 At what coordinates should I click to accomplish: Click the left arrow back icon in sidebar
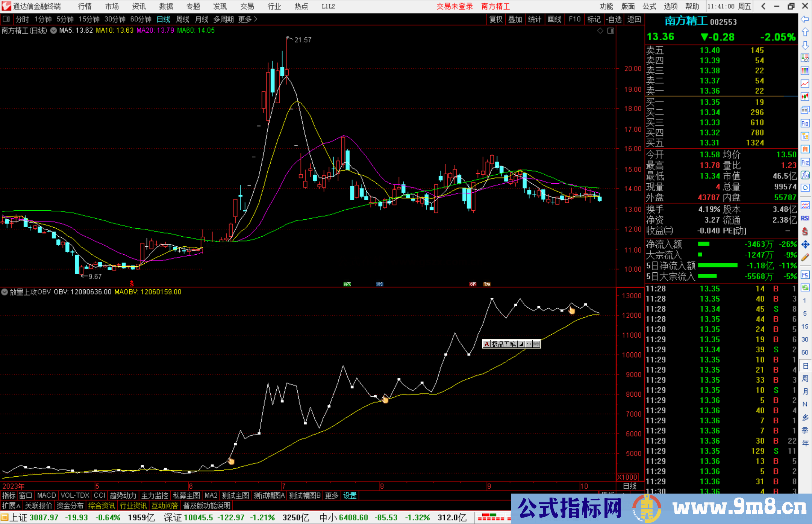[x=805, y=19]
